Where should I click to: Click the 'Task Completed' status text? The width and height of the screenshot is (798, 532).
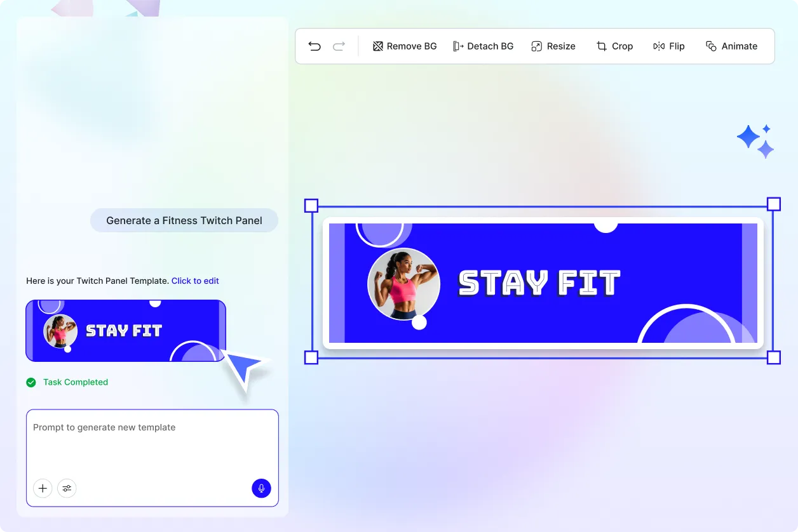76,382
